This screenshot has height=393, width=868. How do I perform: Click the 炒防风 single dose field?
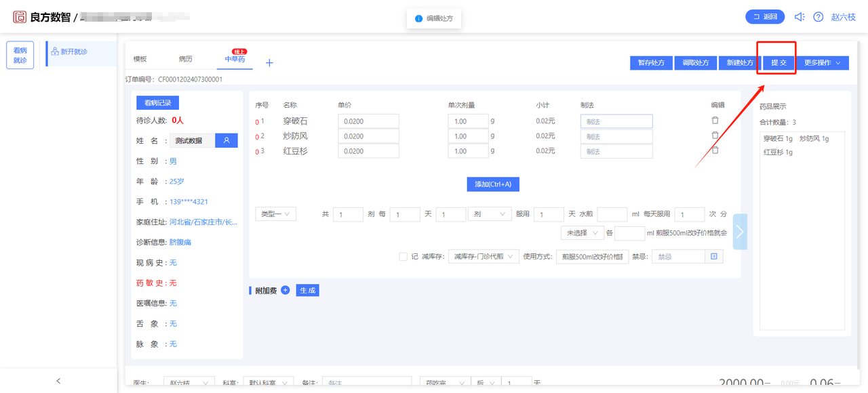click(468, 136)
